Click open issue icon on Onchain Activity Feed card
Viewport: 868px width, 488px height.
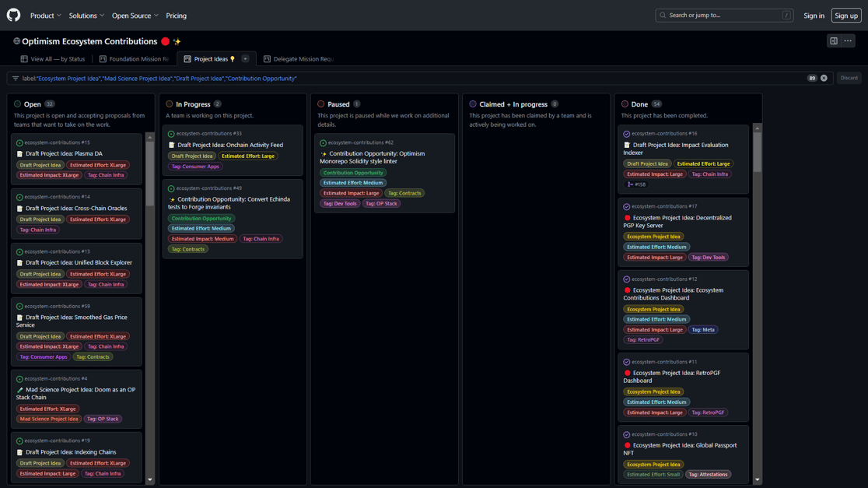click(171, 134)
